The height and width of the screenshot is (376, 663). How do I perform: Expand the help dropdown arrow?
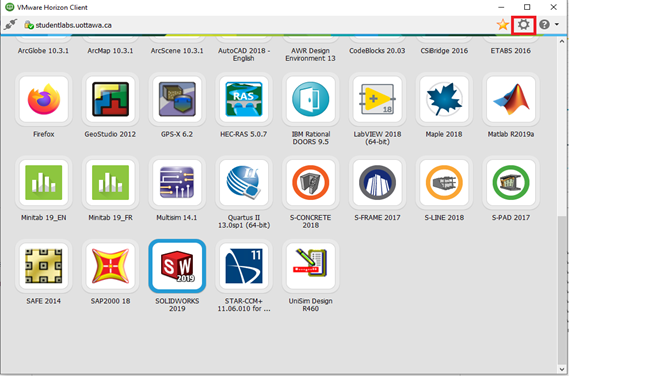[x=557, y=25]
